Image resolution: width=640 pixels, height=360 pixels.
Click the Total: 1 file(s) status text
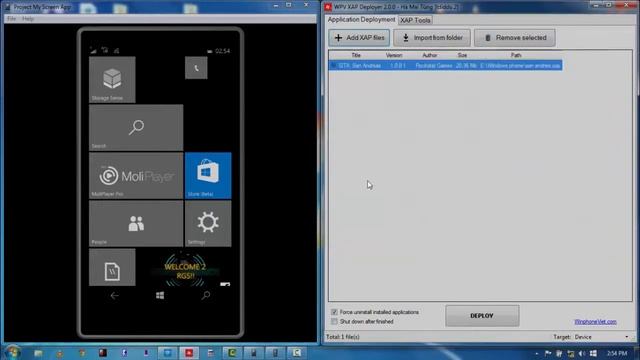point(343,337)
